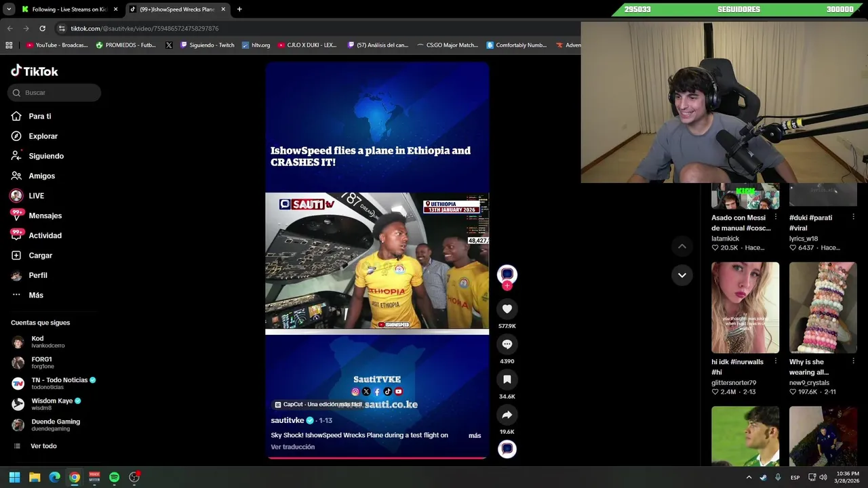Open new9_crystals bracelets video thumbnail
Screen dimensions: 868x488
pos(823,308)
